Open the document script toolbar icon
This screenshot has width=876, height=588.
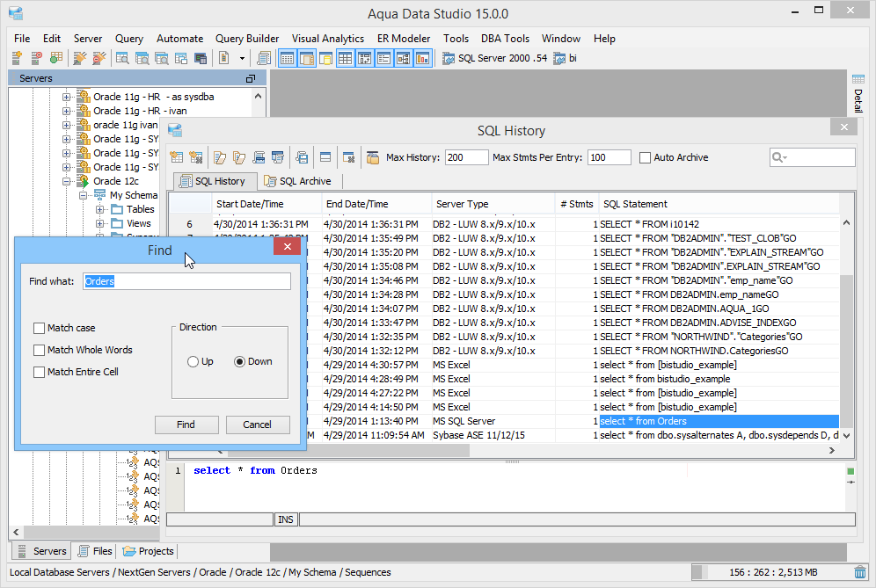pyautogui.click(x=224, y=58)
